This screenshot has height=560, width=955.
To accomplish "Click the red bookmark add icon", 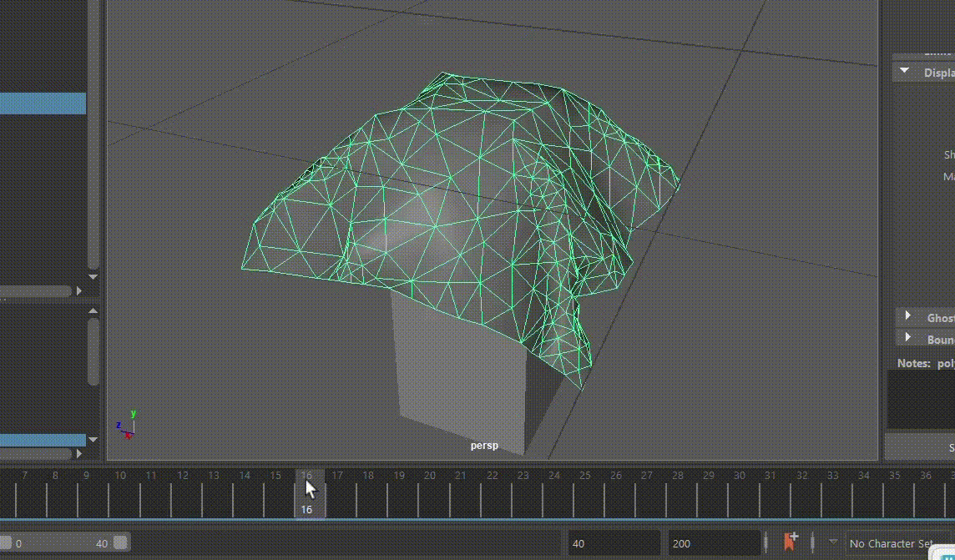I will [x=790, y=542].
